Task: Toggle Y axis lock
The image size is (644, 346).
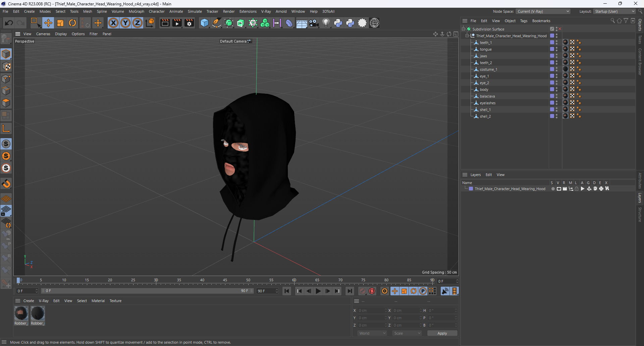Action: point(125,23)
